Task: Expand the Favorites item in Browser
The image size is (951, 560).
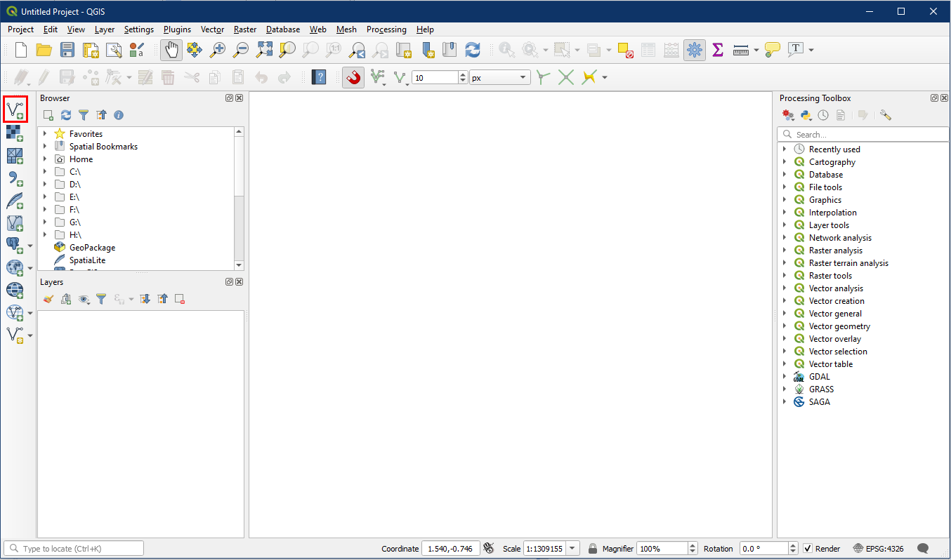Action: click(45, 134)
